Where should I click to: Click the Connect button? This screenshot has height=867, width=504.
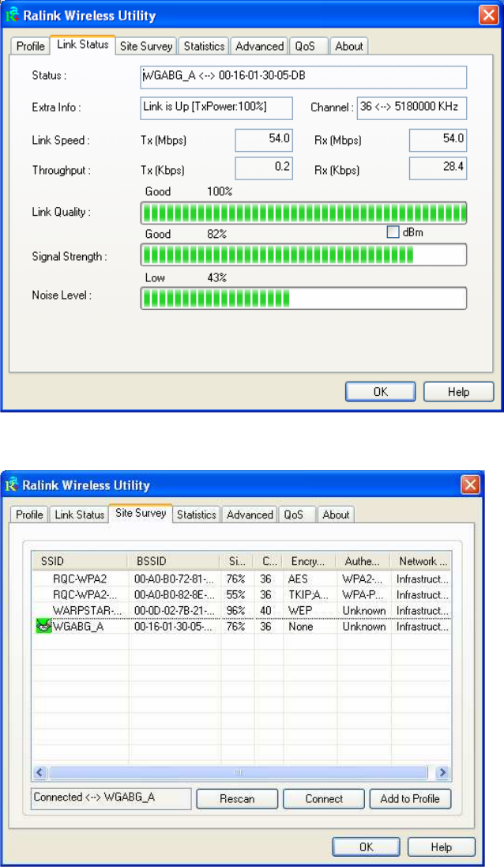324,798
